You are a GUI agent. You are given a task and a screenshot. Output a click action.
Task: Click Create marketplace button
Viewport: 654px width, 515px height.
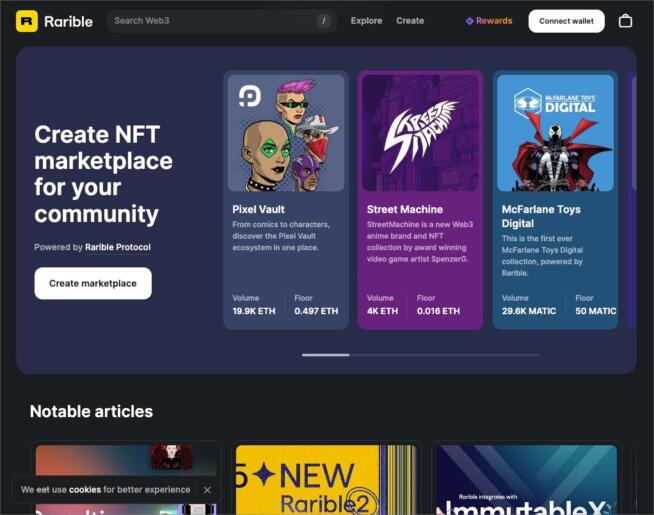93,283
